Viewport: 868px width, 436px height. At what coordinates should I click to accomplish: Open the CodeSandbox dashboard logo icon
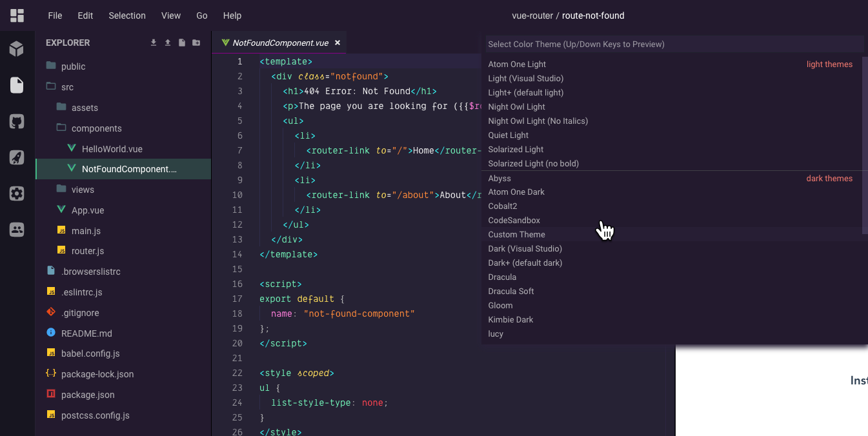tap(17, 15)
